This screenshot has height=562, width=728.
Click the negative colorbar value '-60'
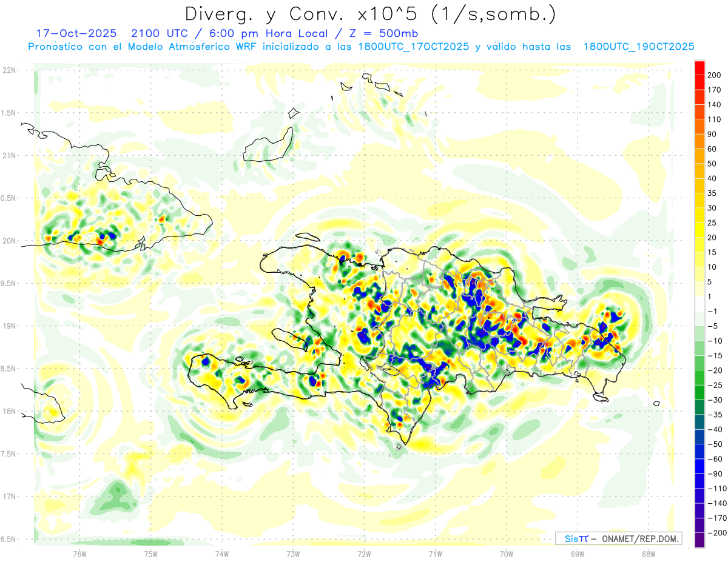click(x=715, y=459)
